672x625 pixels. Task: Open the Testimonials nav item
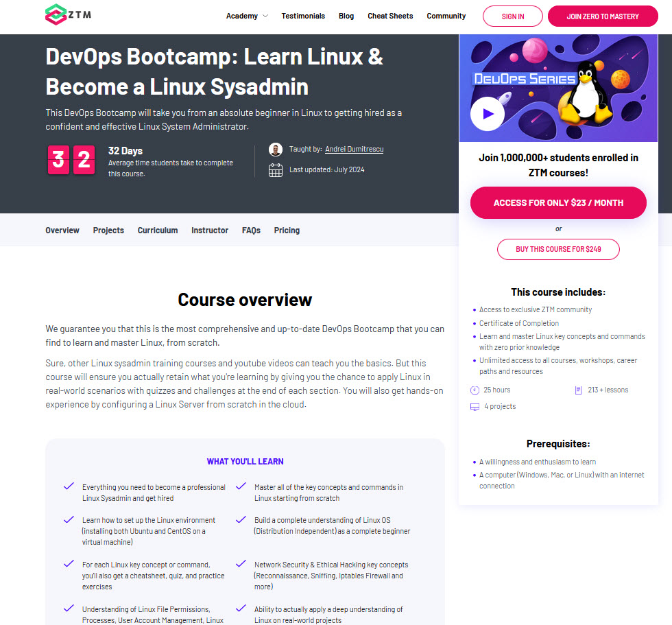[303, 16]
